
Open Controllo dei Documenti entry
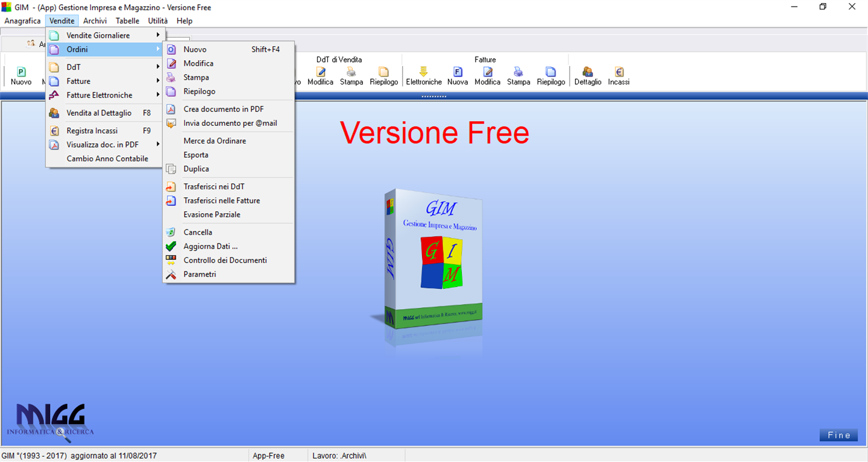228,260
